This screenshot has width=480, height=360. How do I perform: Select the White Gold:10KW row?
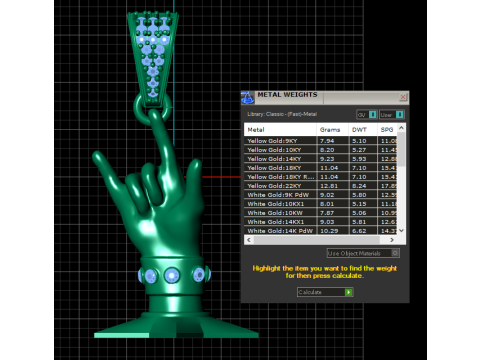click(x=321, y=213)
